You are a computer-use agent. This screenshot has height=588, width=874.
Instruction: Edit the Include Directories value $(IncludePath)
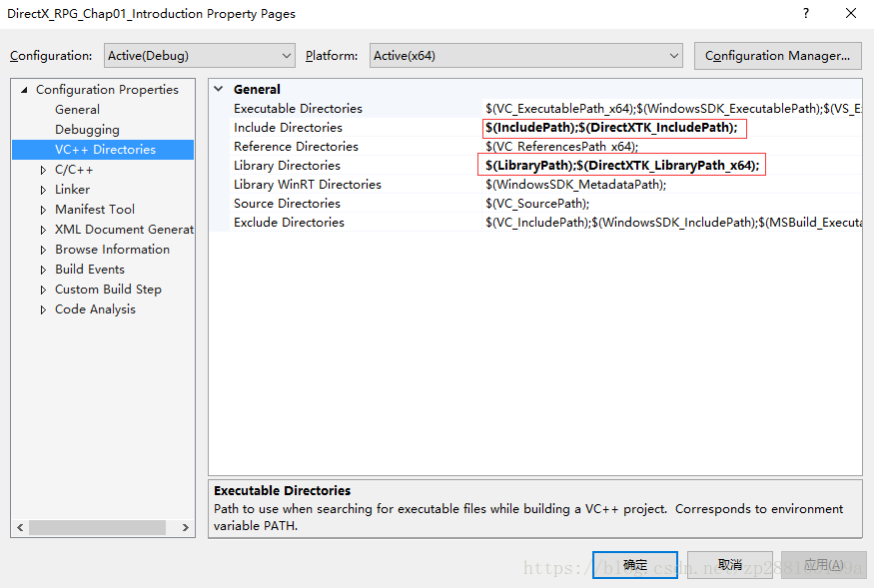tap(611, 128)
